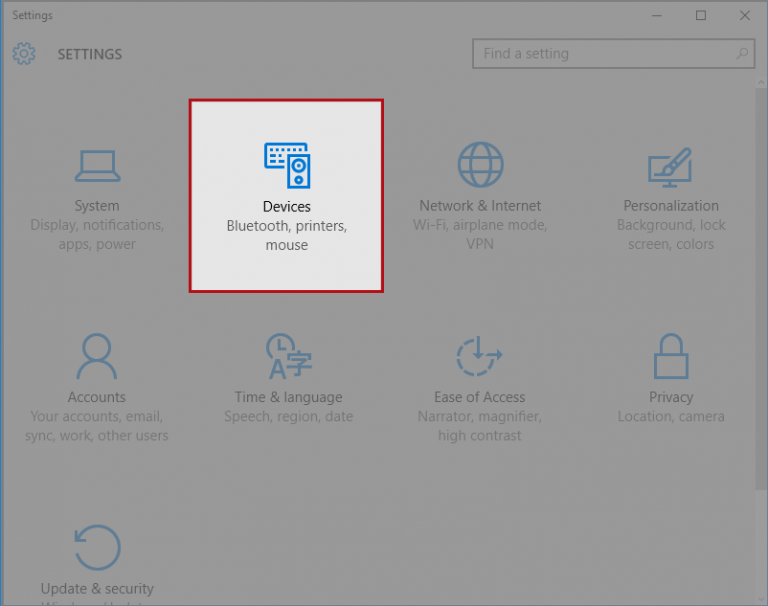Image resolution: width=768 pixels, height=606 pixels.
Task: Click the search magnifier icon
Action: [742, 53]
